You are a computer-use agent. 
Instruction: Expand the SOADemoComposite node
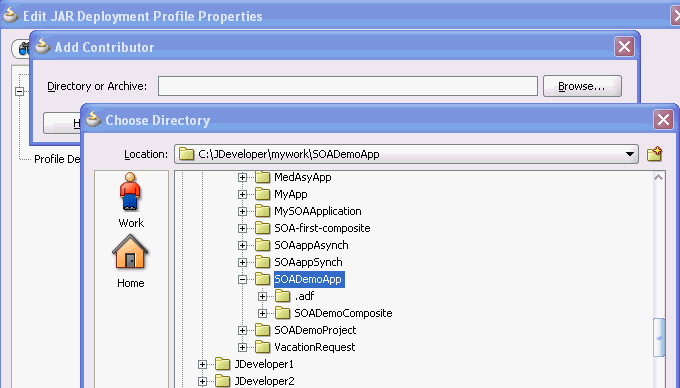pyautogui.click(x=262, y=313)
